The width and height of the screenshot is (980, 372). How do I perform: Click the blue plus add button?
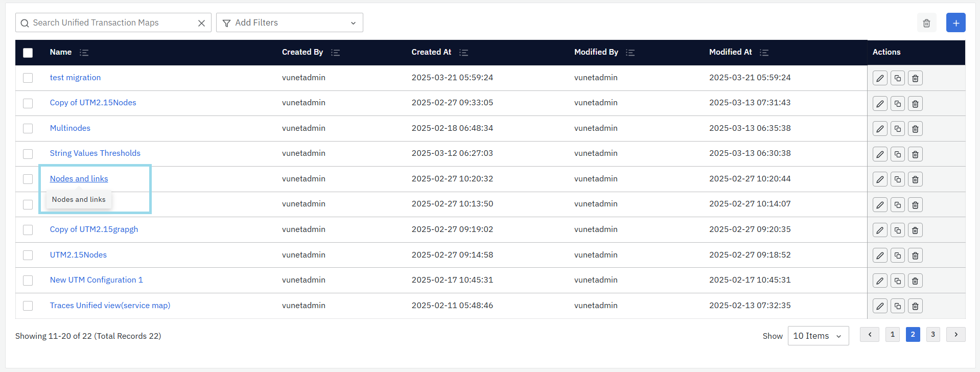[x=955, y=23]
